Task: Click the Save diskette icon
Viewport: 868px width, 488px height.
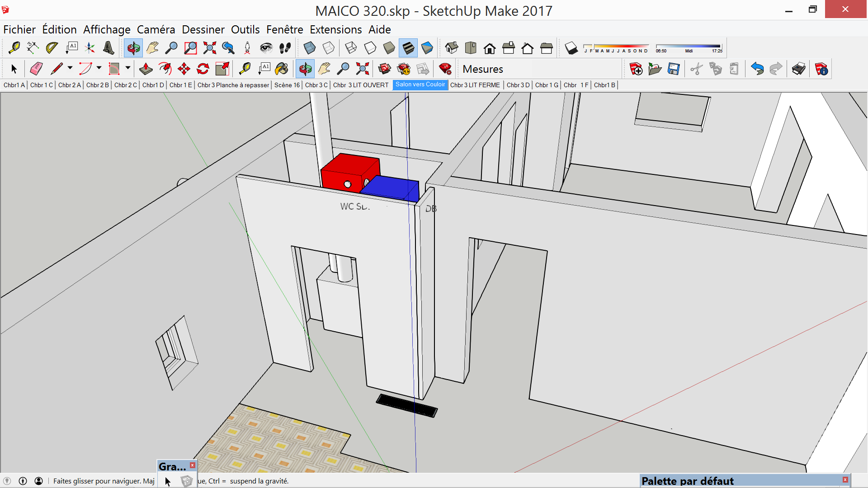Action: tap(674, 69)
